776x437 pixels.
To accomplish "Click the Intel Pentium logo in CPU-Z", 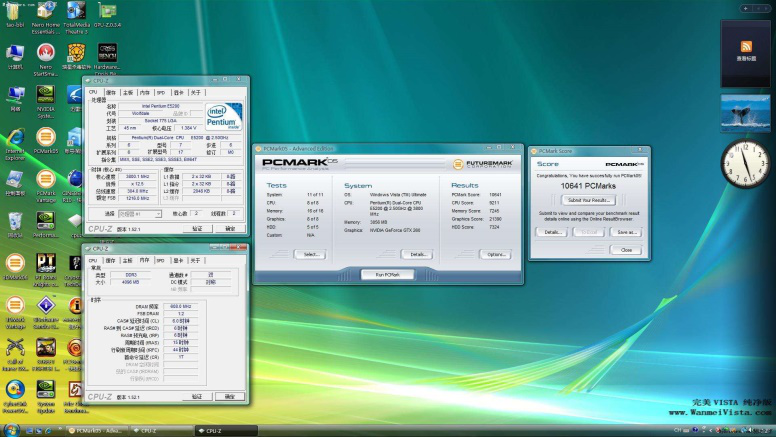I will click(x=224, y=117).
